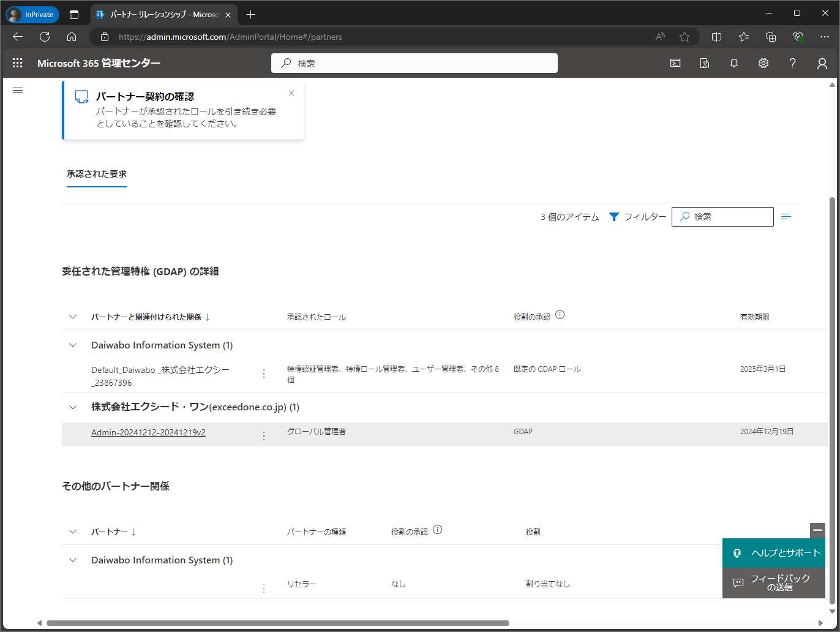Click the partner list 検索 input field

click(x=722, y=216)
